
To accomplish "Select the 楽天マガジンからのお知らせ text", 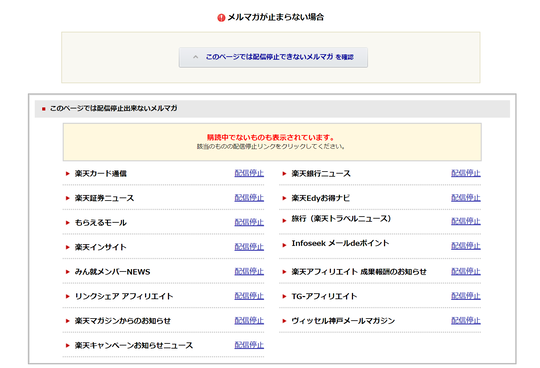I will pyautogui.click(x=123, y=321).
